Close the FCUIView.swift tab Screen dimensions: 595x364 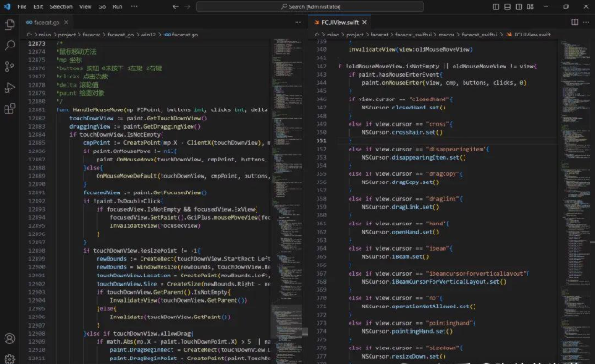click(364, 22)
